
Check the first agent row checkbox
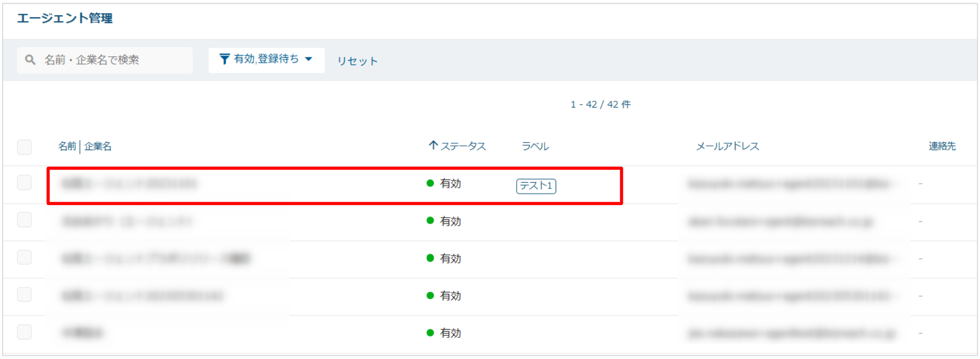[25, 183]
